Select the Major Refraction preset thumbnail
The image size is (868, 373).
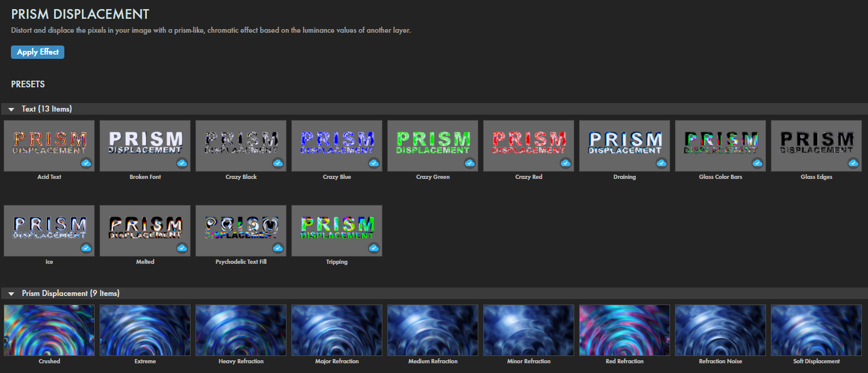(337, 330)
